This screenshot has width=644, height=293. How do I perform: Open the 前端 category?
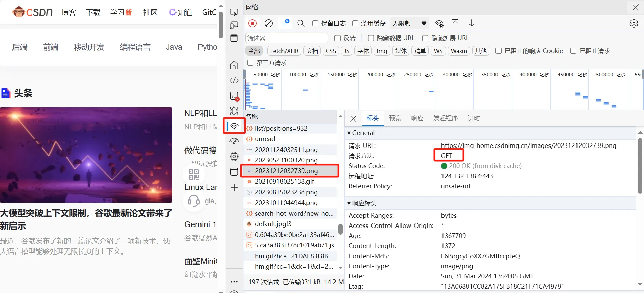click(51, 47)
